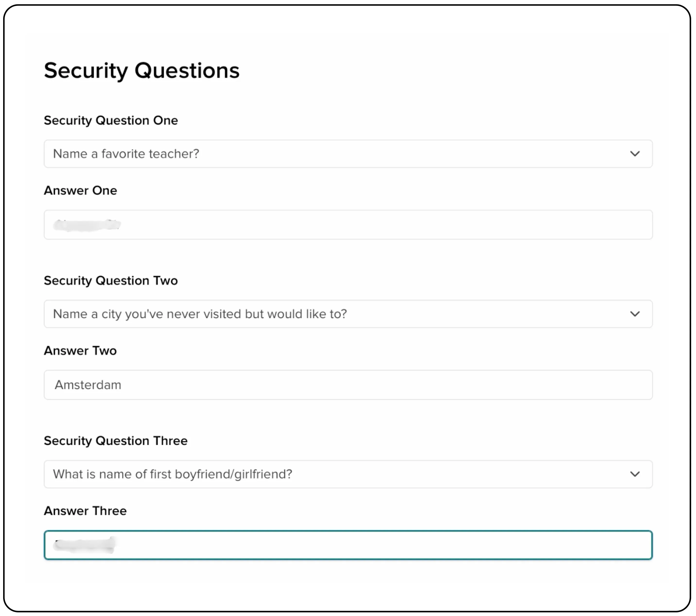Click the Answer One label
This screenshot has height=616, width=696.
coord(80,191)
